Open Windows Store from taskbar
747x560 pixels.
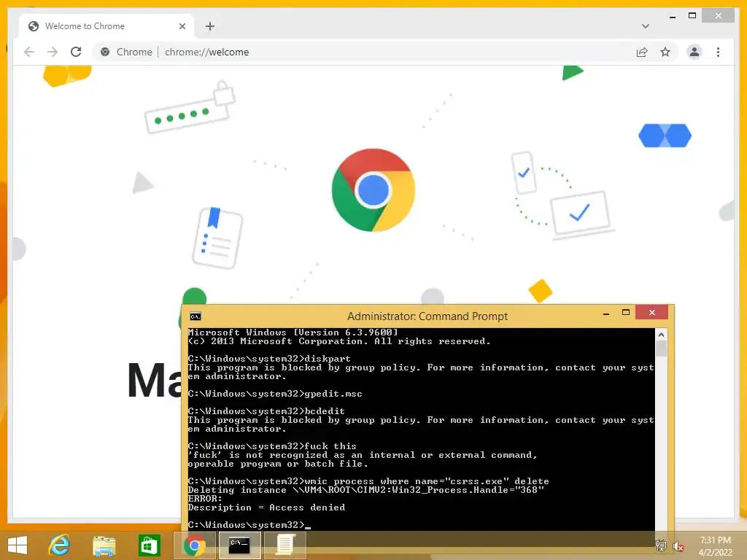click(x=149, y=545)
